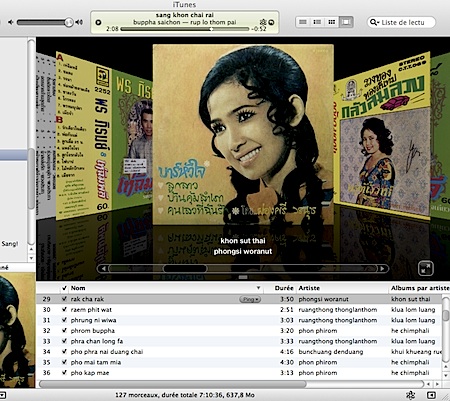
Task: Uncheck the rak cha rak track
Action: [x=64, y=299]
